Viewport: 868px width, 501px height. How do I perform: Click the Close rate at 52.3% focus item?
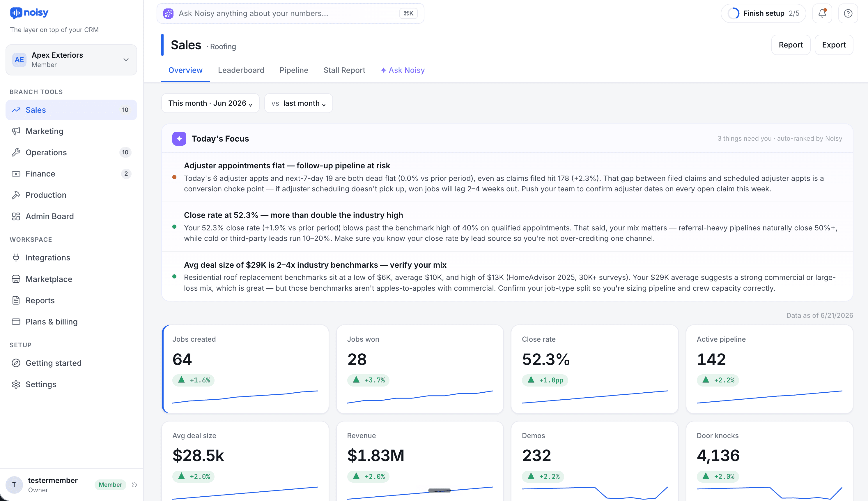[507, 227]
